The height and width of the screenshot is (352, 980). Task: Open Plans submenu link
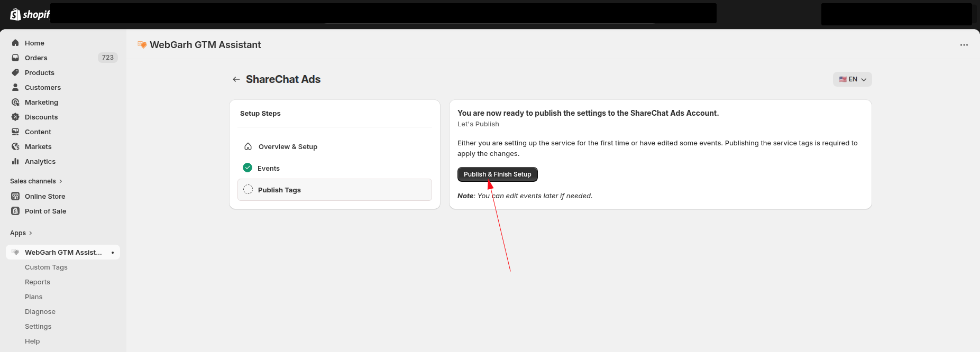click(x=33, y=297)
